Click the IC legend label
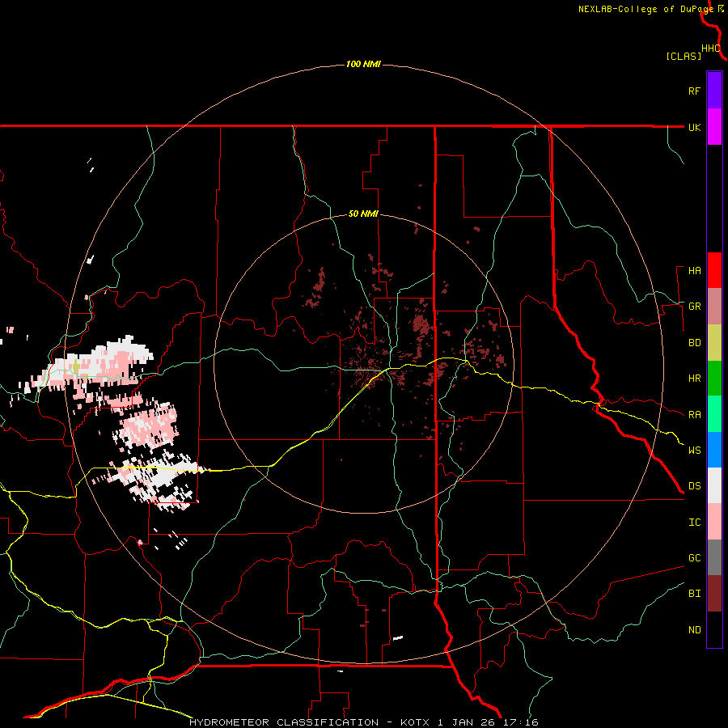The width and height of the screenshot is (728, 728). tap(695, 523)
